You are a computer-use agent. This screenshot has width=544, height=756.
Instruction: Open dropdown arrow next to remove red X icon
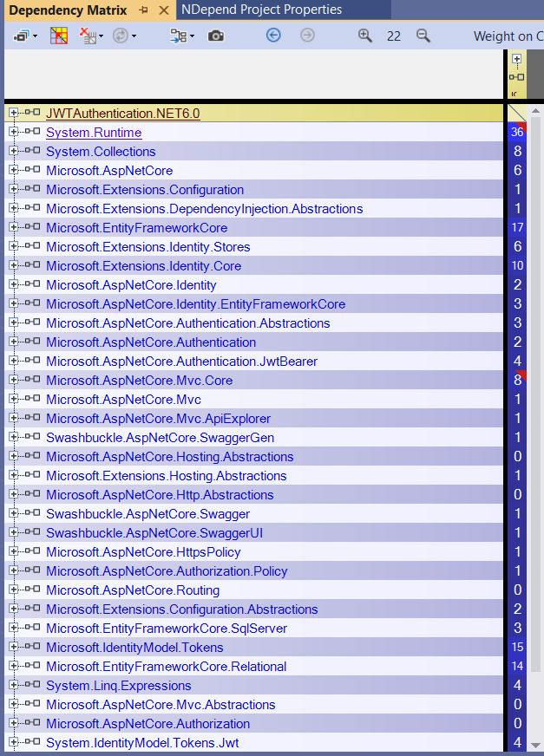tap(101, 36)
